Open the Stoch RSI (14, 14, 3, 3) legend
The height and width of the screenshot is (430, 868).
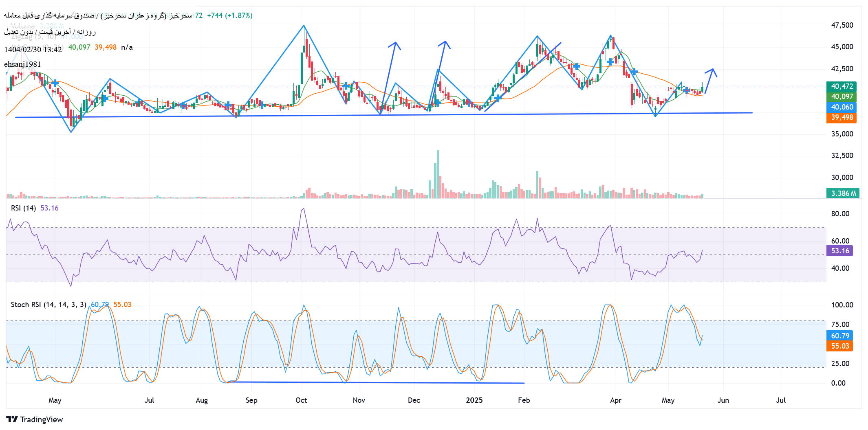48,305
